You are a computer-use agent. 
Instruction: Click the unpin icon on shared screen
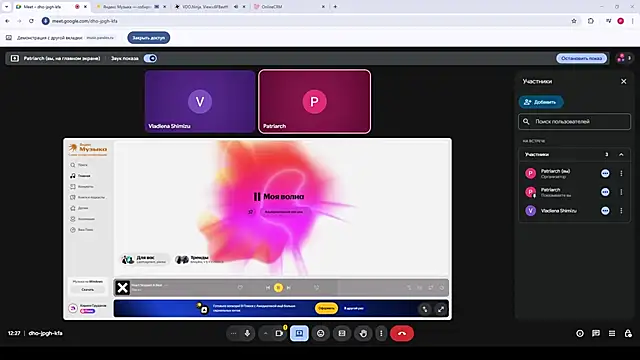[x=425, y=309]
